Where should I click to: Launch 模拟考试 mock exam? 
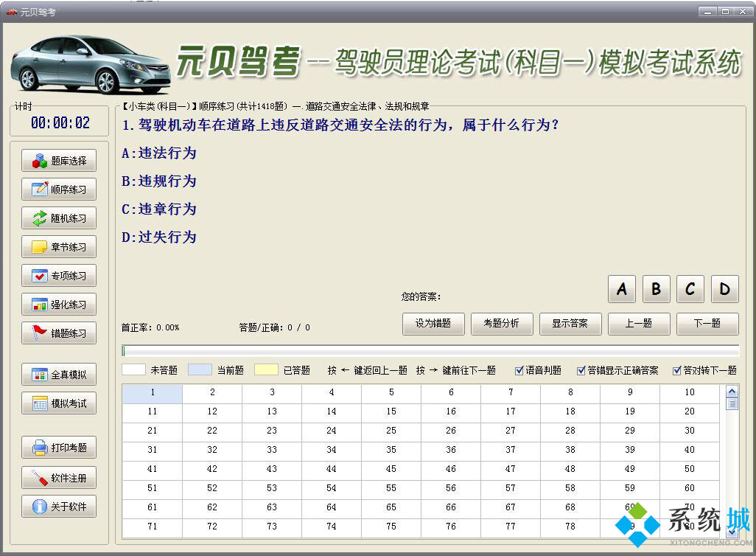click(x=59, y=403)
